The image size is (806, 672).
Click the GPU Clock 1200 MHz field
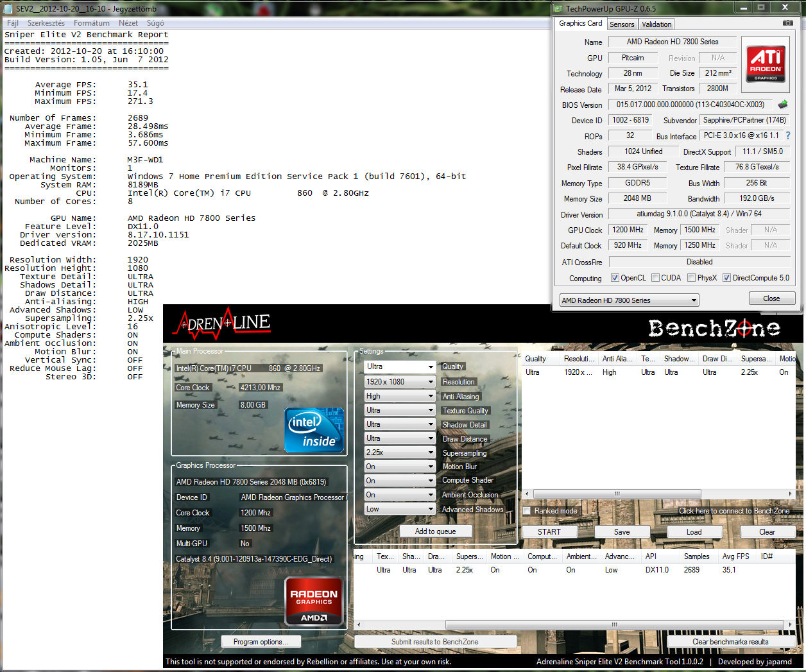pos(628,230)
